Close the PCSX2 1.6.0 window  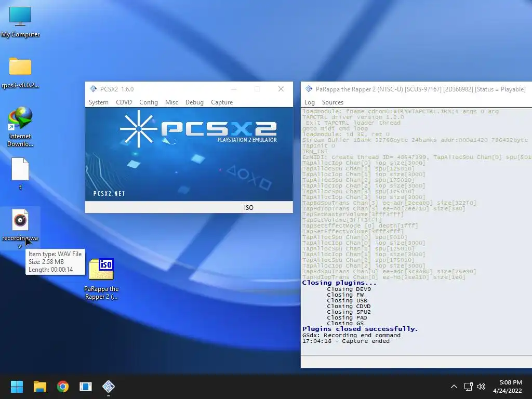coord(281,89)
